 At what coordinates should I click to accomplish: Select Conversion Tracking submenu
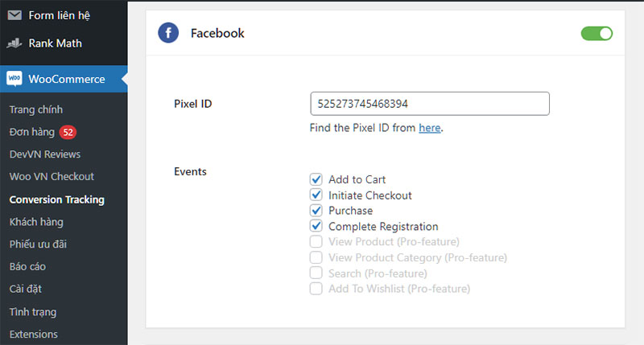coord(56,199)
